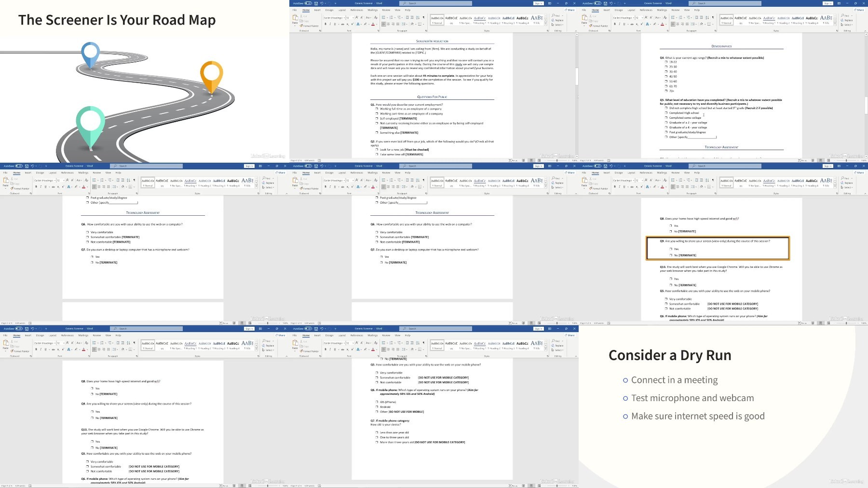The width and height of the screenshot is (868, 488).
Task: Click Sort icon in highlighted Q9 window
Action: coord(707,180)
